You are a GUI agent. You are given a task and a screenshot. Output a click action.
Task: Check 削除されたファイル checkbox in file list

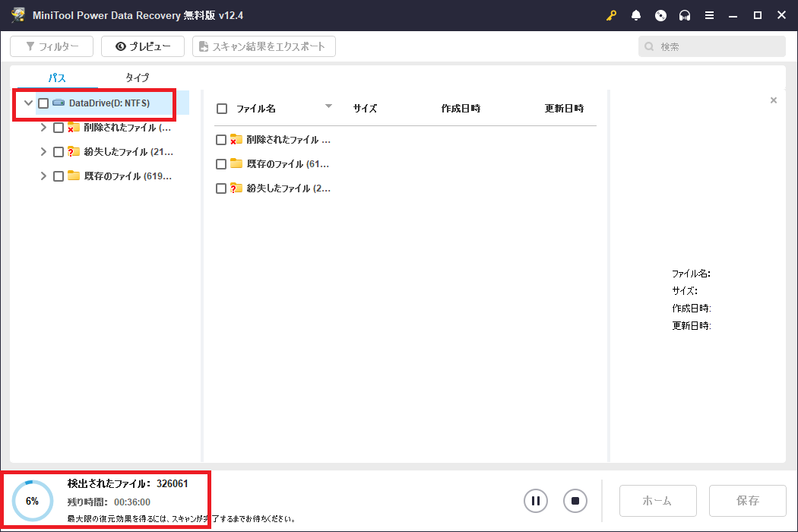point(221,140)
